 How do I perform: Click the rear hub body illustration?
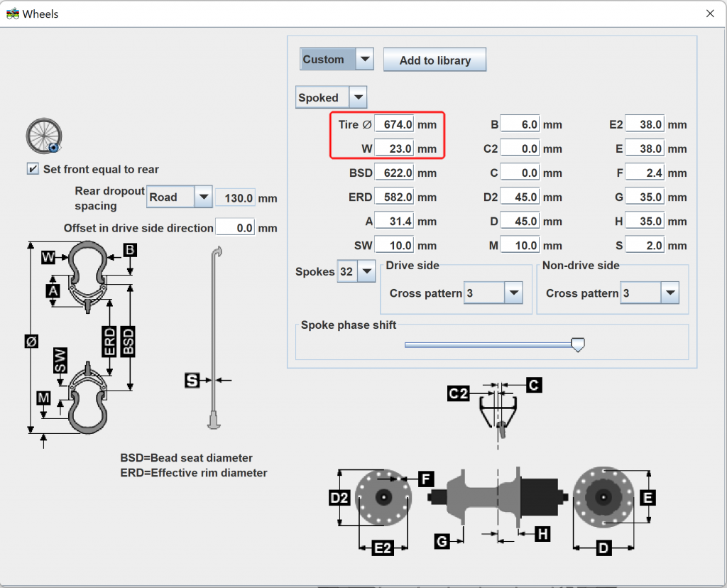(498, 496)
